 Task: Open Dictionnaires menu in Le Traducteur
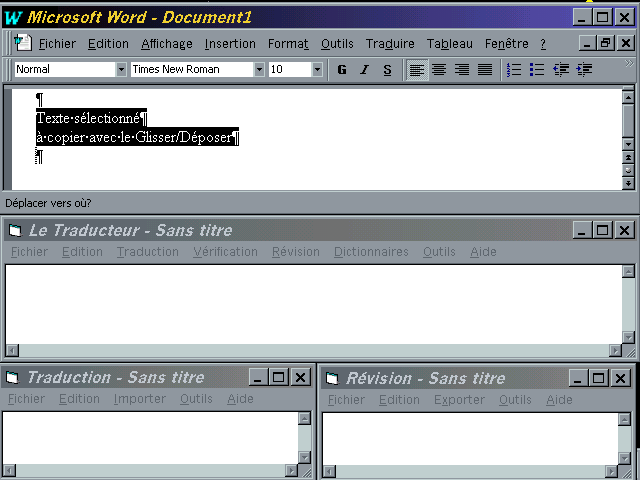pos(371,252)
